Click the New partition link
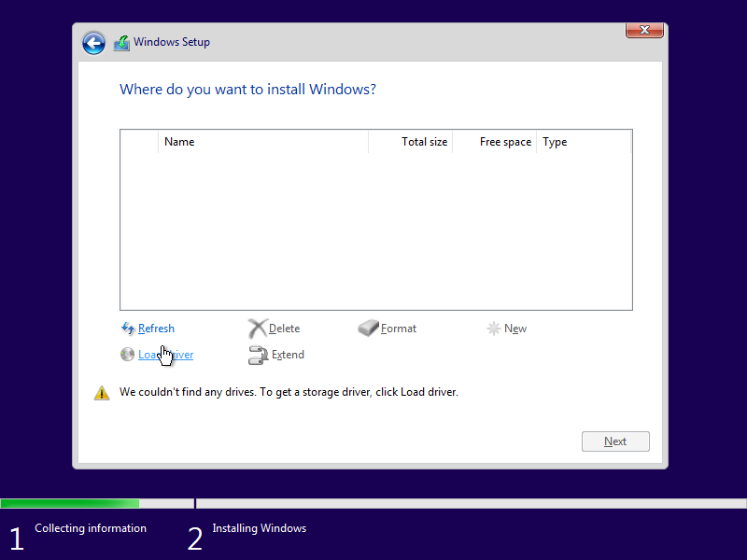747x560 pixels. 515,329
